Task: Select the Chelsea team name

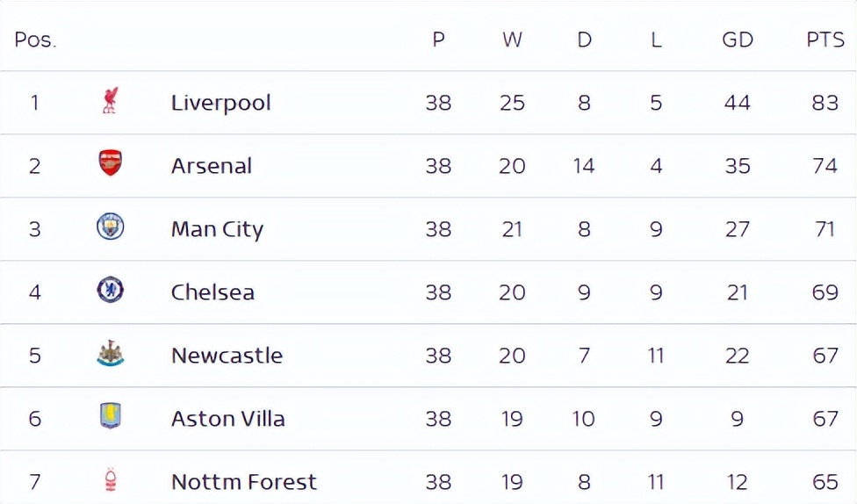Action: 212,292
